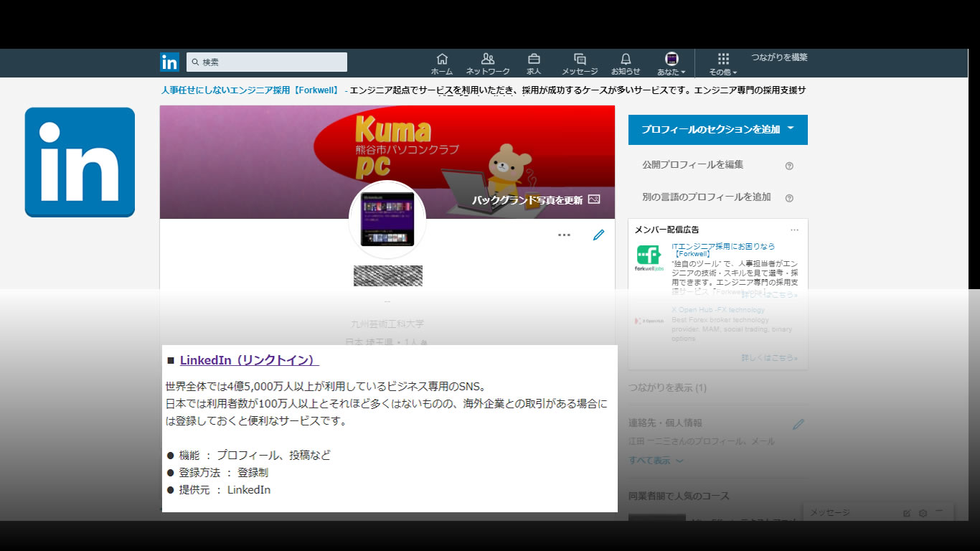
Task: Open the Messaging (メッセージ) nav icon
Action: point(580,64)
